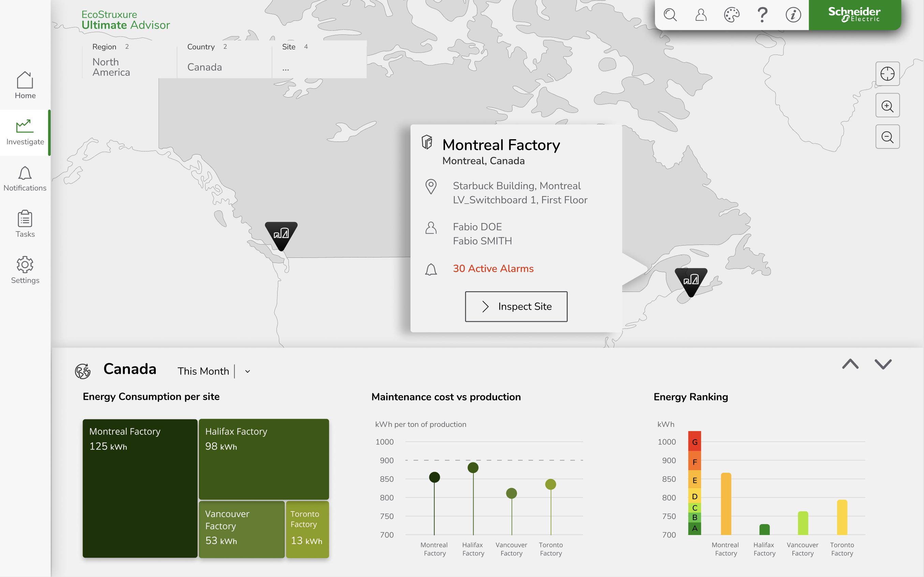The width and height of the screenshot is (924, 577).
Task: Select Vancouver Factory treemap tile
Action: (241, 529)
